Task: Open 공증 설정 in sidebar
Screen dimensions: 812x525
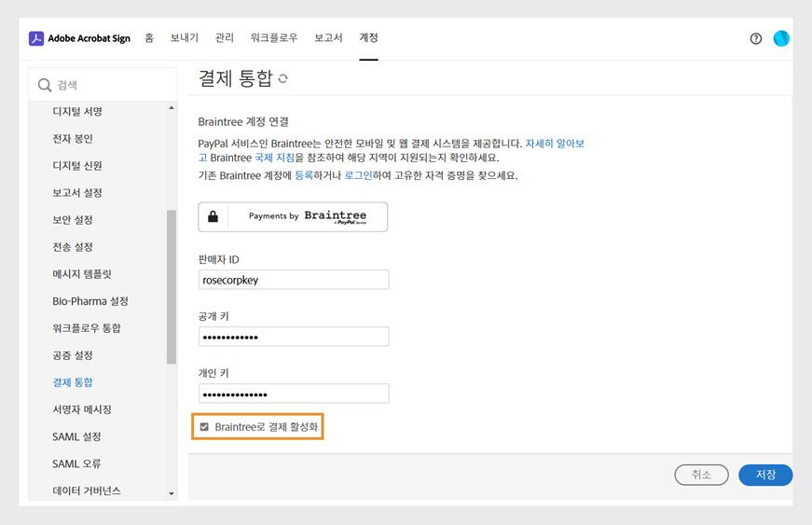Action: (x=73, y=355)
